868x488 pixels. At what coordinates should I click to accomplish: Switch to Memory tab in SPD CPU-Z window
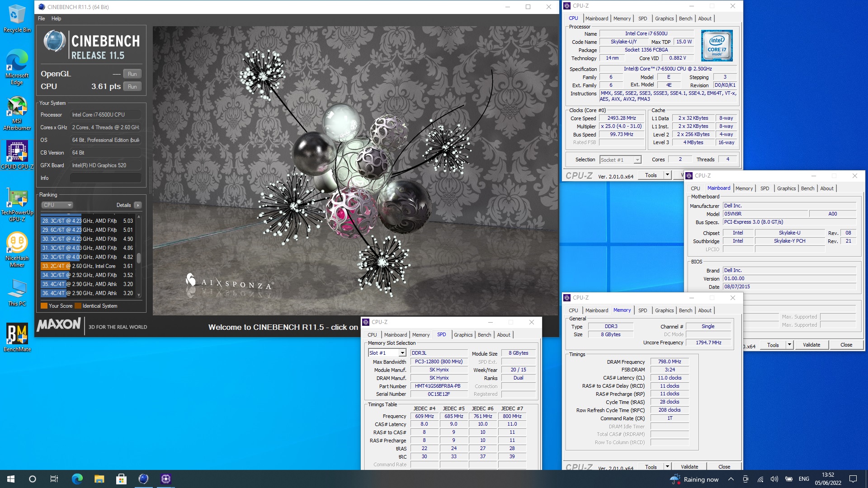(x=421, y=335)
